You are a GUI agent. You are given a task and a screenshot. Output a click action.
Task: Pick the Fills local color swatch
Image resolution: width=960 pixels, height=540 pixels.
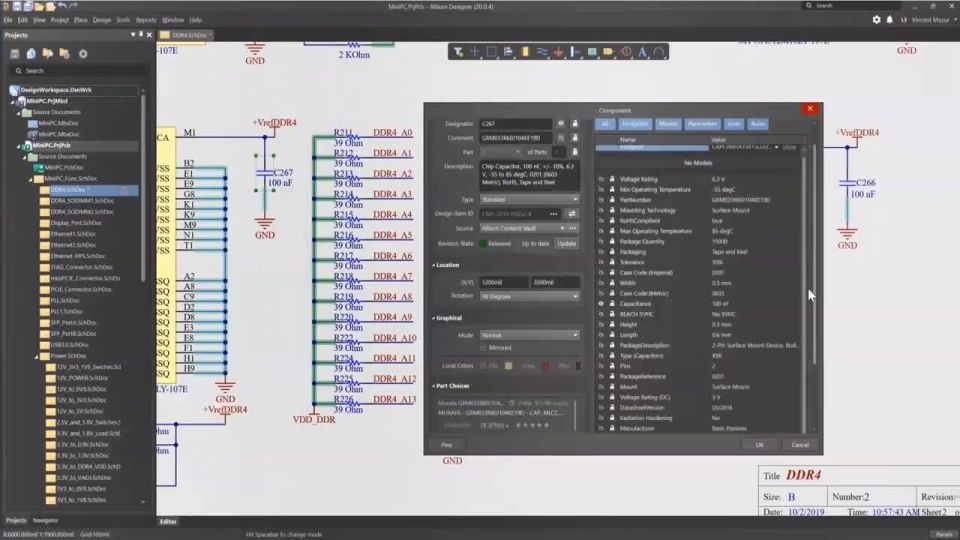[508, 366]
